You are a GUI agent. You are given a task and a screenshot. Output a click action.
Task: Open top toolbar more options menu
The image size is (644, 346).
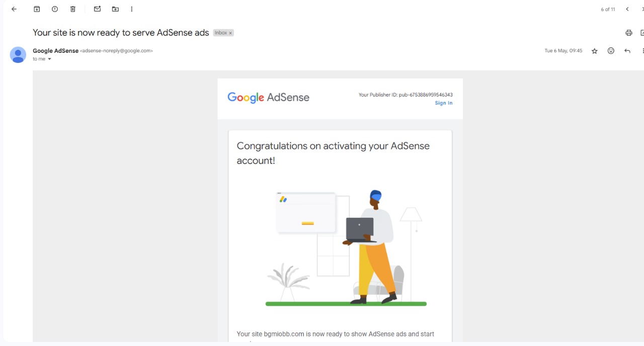coord(132,9)
